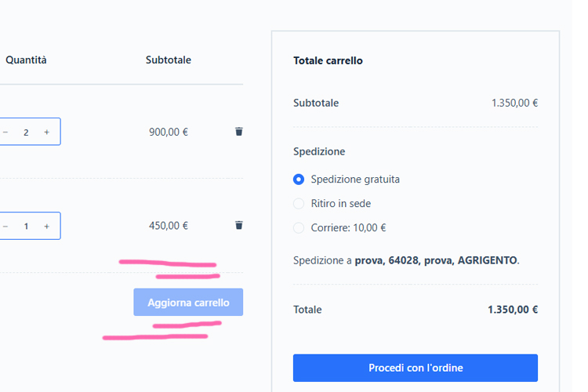Focus the quantity field showing 1

point(26,226)
